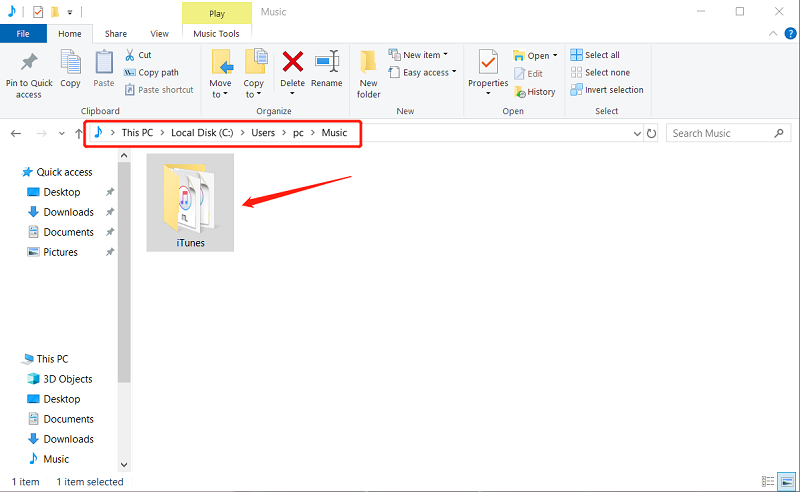Click the Copy ribbon button
This screenshot has width=800, height=492.
tap(70, 69)
